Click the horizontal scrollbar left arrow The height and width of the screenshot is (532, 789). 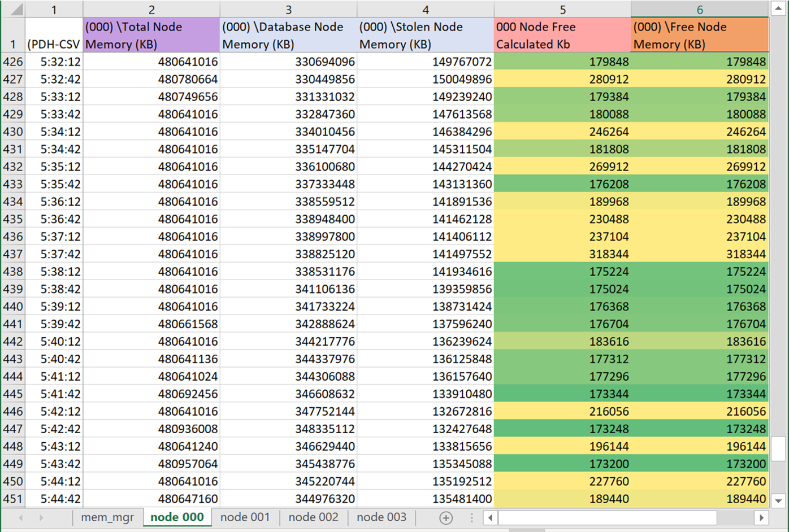coord(489,517)
